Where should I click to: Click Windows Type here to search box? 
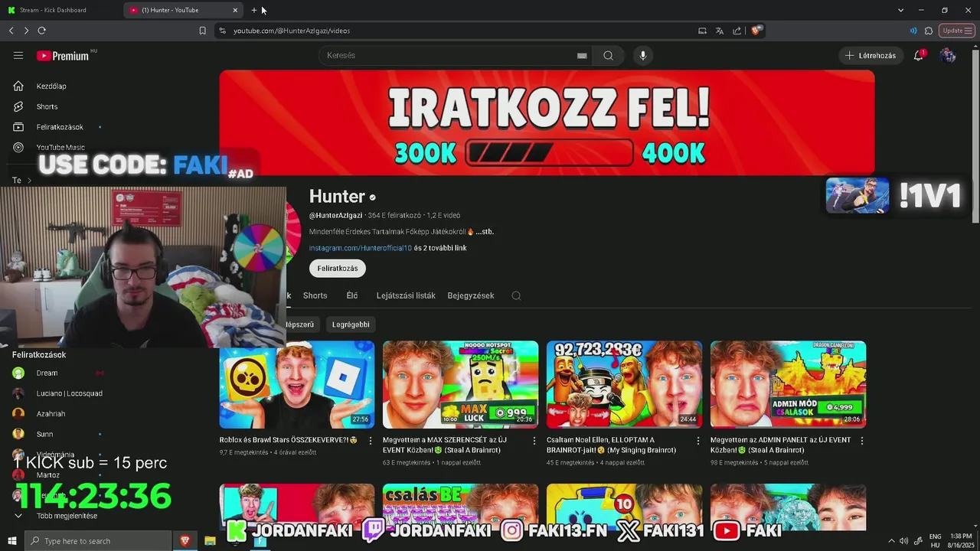click(98, 541)
